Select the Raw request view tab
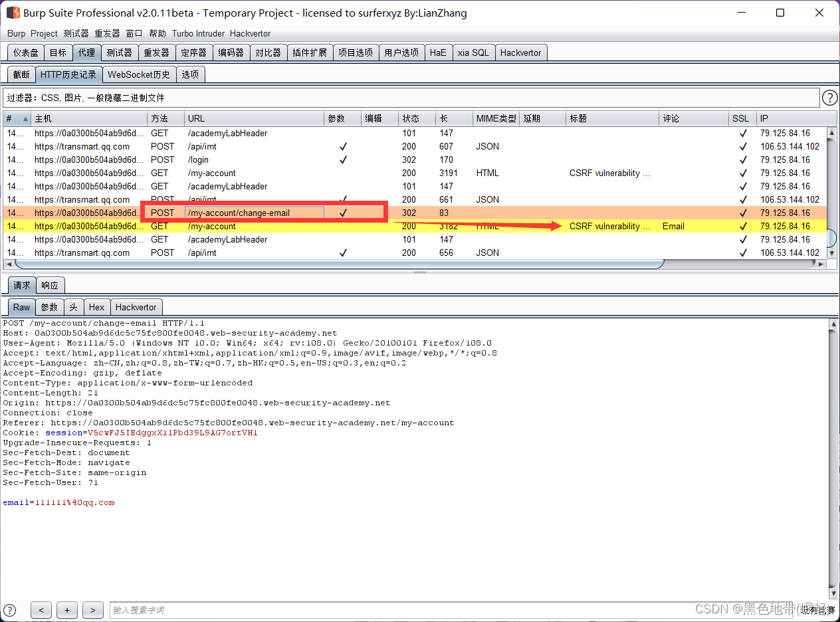Image resolution: width=840 pixels, height=622 pixels. pos(22,307)
